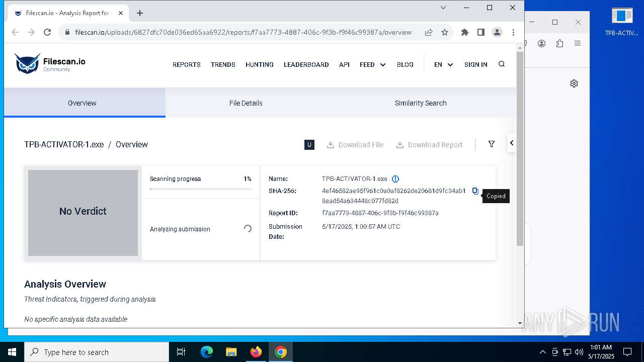Select the SHA-256 hash text

pos(394,196)
